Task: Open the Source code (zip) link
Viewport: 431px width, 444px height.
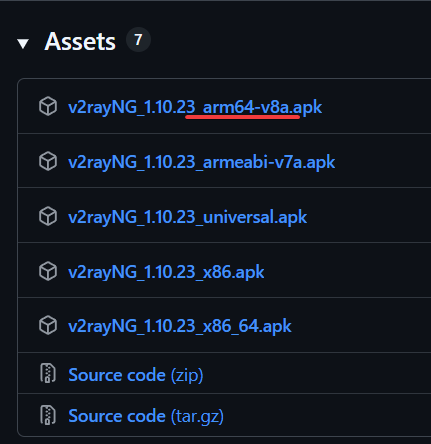Action: click(136, 375)
